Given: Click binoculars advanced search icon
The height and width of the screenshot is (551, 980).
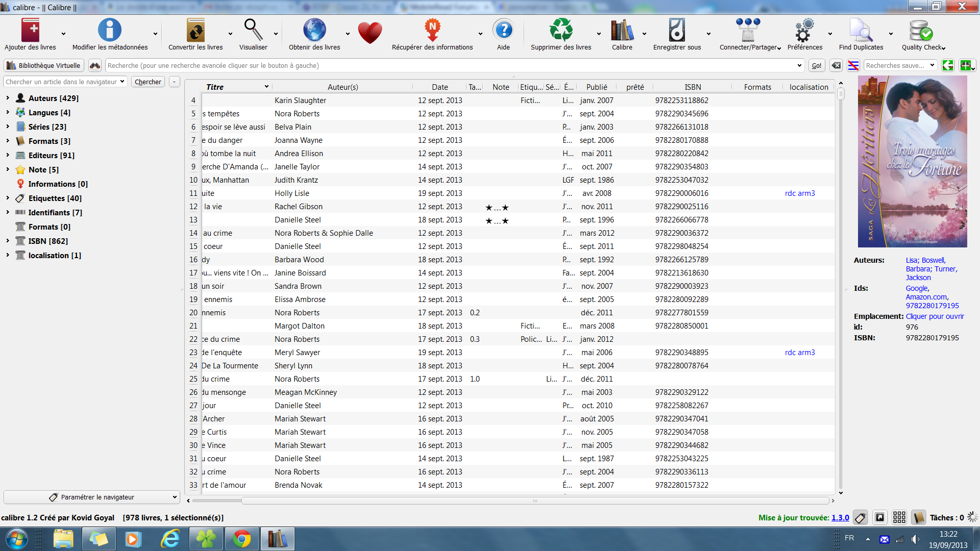Looking at the screenshot, I should (x=95, y=65).
